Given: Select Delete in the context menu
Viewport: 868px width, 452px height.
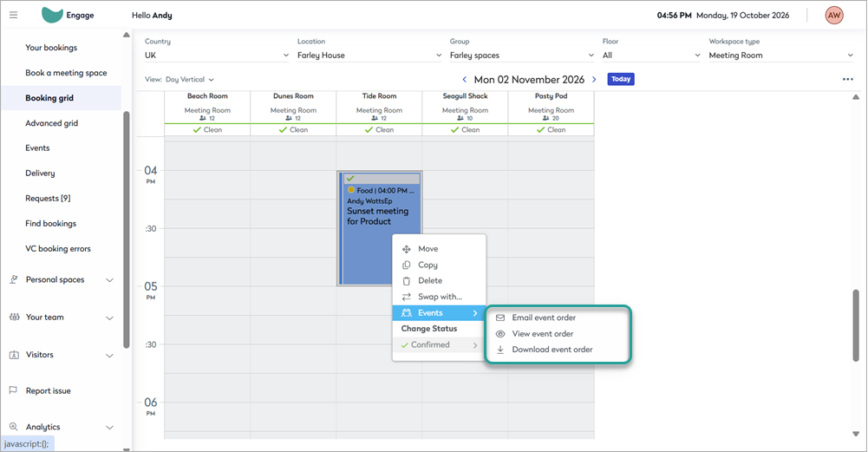Looking at the screenshot, I should pos(439,281).
